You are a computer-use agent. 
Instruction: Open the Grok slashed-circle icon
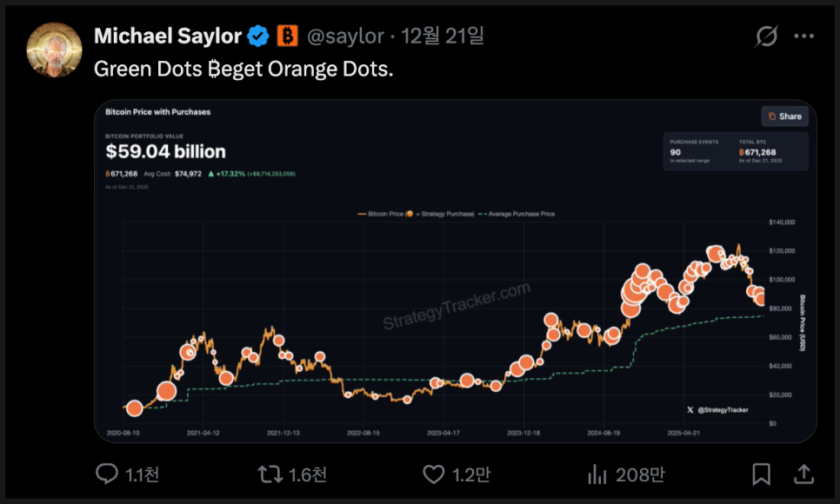point(766,36)
